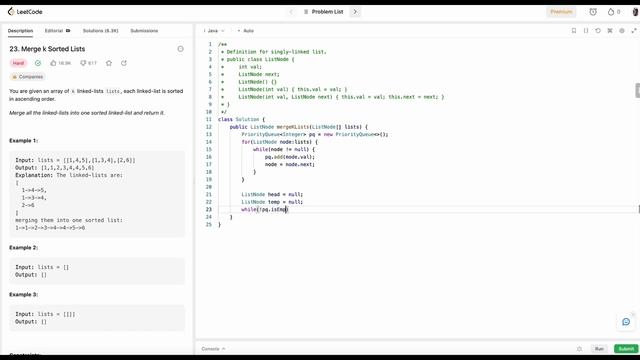This screenshot has height=360, width=640.
Task: Go to previous problem arrow
Action: point(291,12)
